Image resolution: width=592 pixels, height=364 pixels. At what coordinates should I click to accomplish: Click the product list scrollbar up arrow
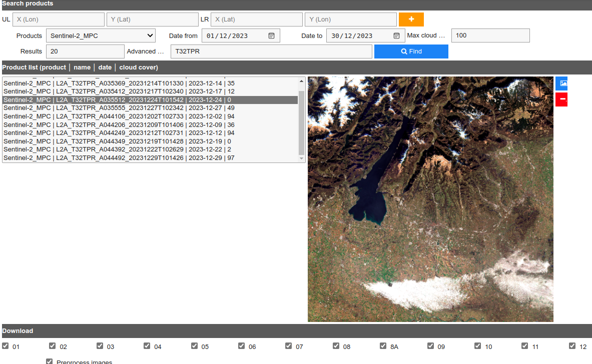[x=301, y=80]
